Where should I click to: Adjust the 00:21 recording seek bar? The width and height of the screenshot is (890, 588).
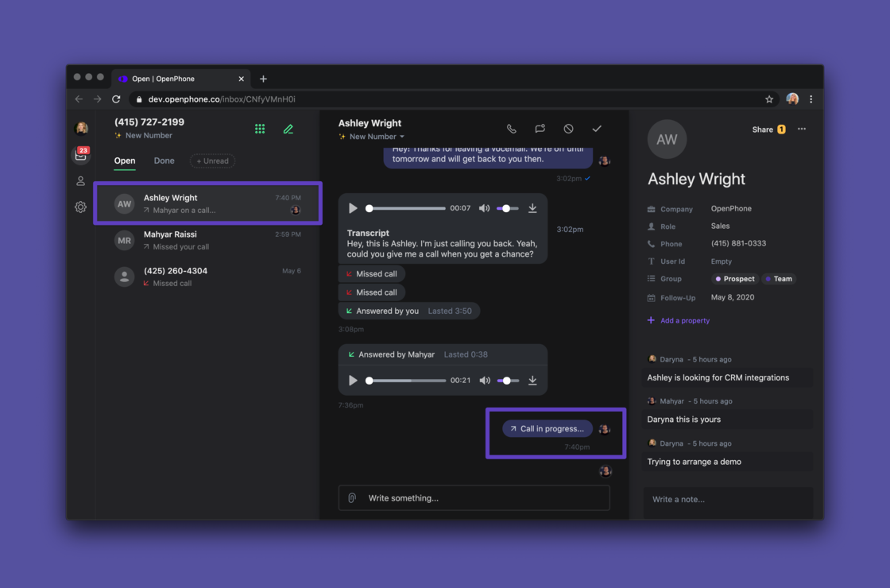click(x=407, y=381)
